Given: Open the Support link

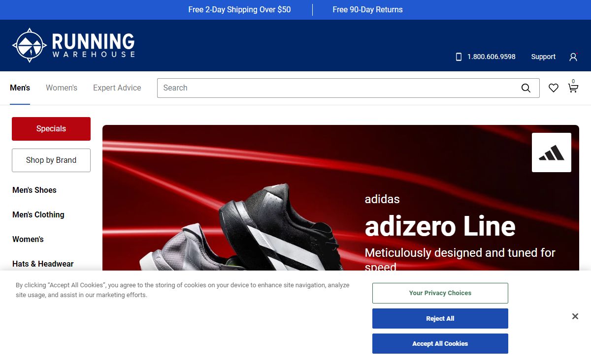Looking at the screenshot, I should pos(543,57).
